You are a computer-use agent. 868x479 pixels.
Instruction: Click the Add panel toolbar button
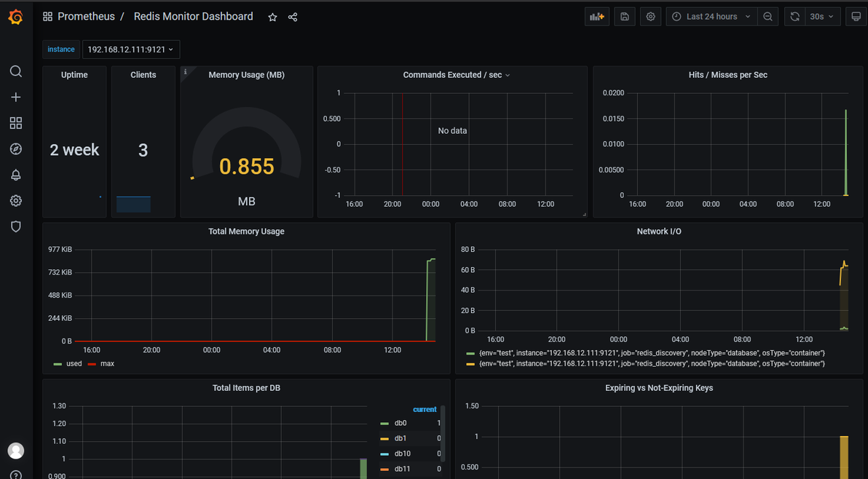(597, 17)
